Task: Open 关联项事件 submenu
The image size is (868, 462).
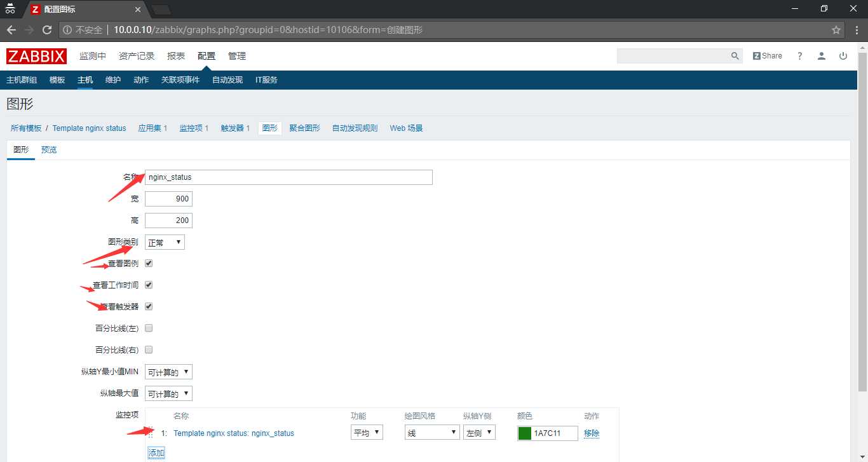Action: [x=180, y=80]
